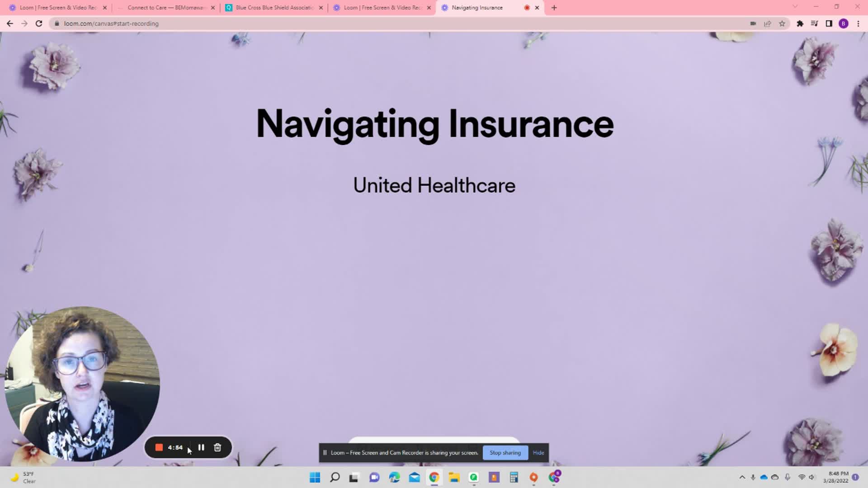Viewport: 868px width, 488px height.
Task: Open the volume control in system tray
Action: pyautogui.click(x=812, y=477)
